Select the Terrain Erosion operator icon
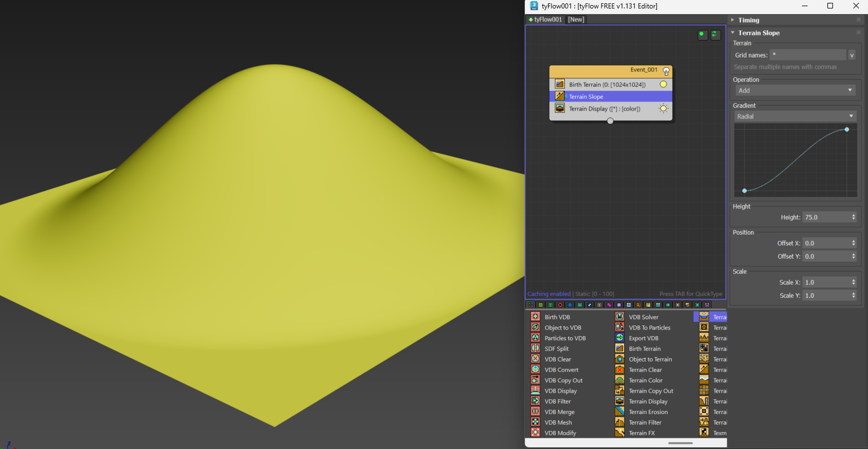Screen dimensions: 868x449 [x=620, y=412]
